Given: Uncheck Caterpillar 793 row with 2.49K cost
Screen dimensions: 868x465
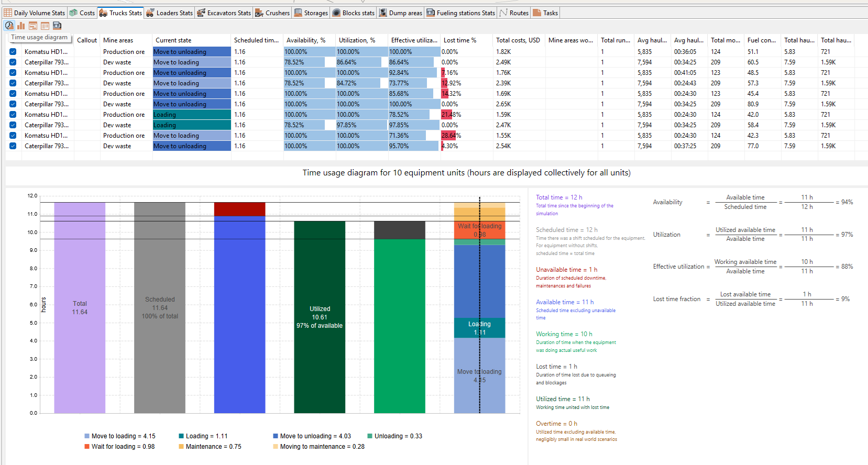Looking at the screenshot, I should pos(13,62).
